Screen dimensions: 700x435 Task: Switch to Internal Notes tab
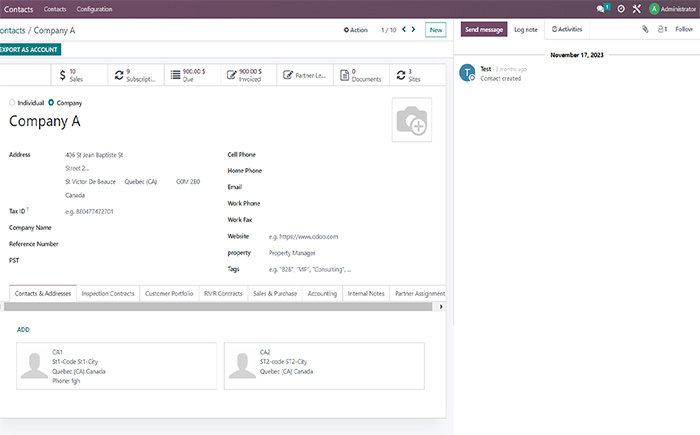(x=366, y=293)
